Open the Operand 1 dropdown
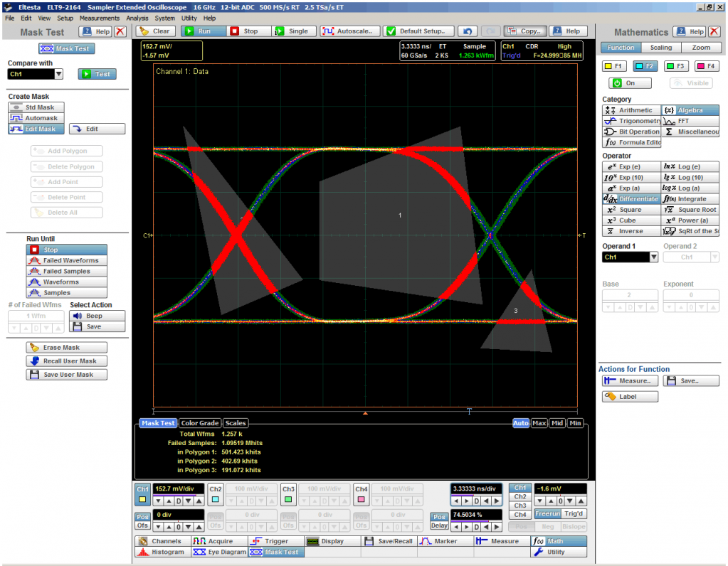This screenshot has width=728, height=566. 653,257
